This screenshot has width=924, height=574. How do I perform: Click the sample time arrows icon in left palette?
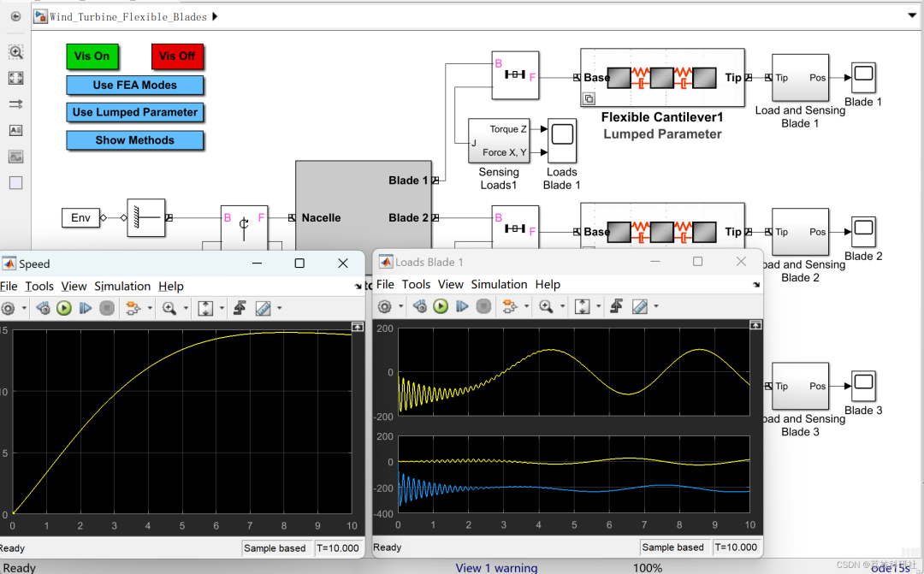[x=16, y=104]
